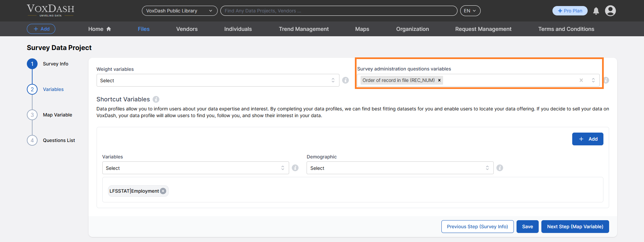Screen dimensions: 644x242
Task: Open Terms and Conditions
Action: tap(566, 29)
